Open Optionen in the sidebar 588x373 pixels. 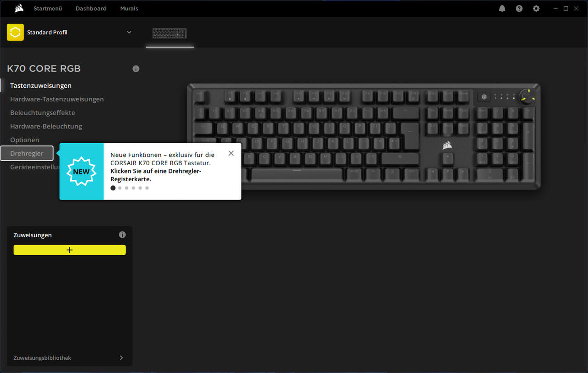tap(25, 140)
